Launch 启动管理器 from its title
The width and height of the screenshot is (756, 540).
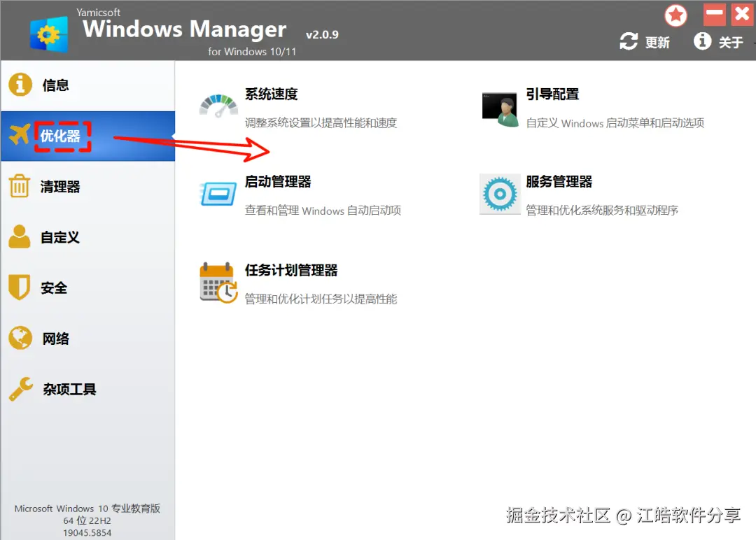(278, 182)
